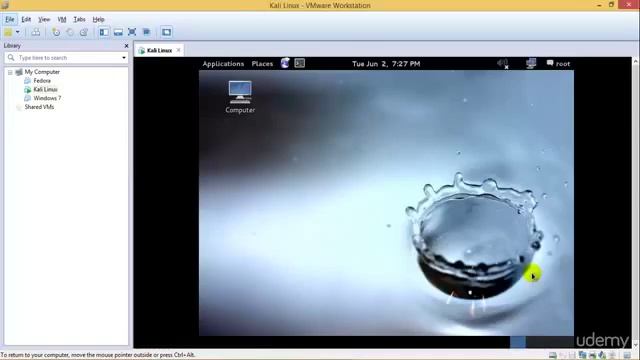
Task: Click the printer status bar icon
Action: 593,356
